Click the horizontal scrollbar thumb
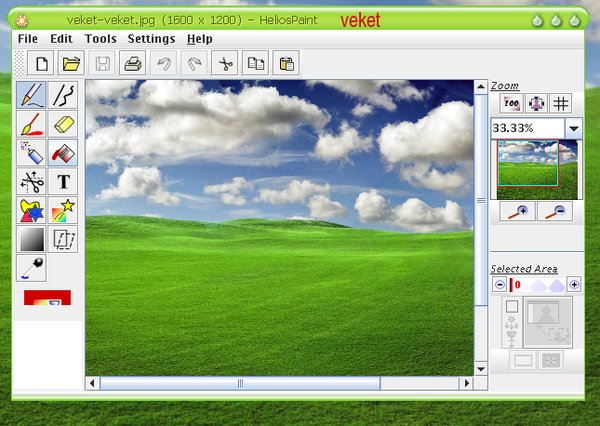The width and height of the screenshot is (600, 426). point(240,383)
